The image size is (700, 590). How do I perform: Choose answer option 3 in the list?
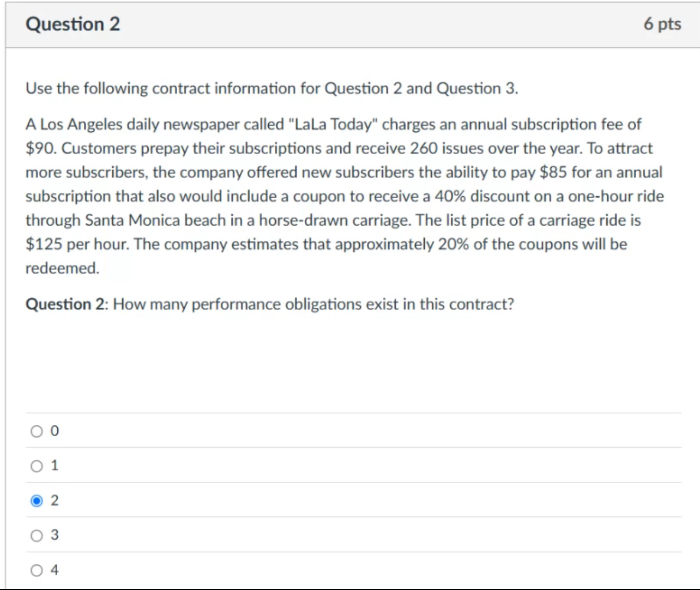click(53, 535)
